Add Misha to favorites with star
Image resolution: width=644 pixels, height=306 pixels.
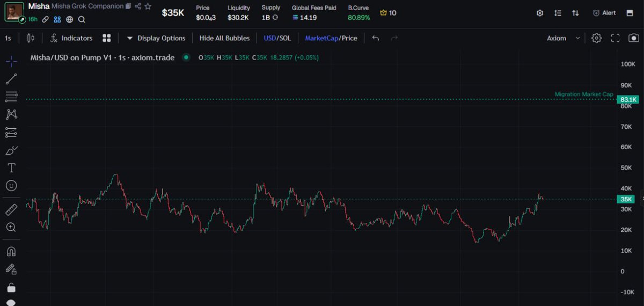[148, 6]
